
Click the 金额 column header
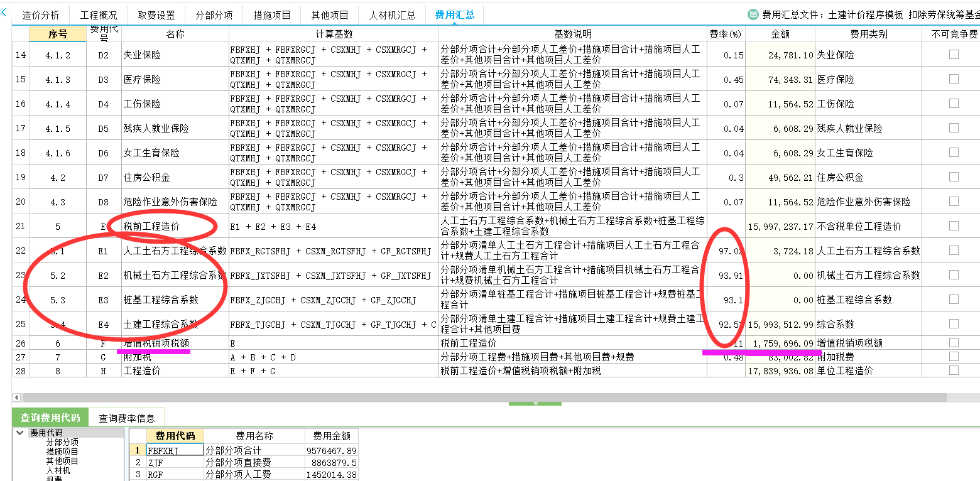pyautogui.click(x=780, y=34)
